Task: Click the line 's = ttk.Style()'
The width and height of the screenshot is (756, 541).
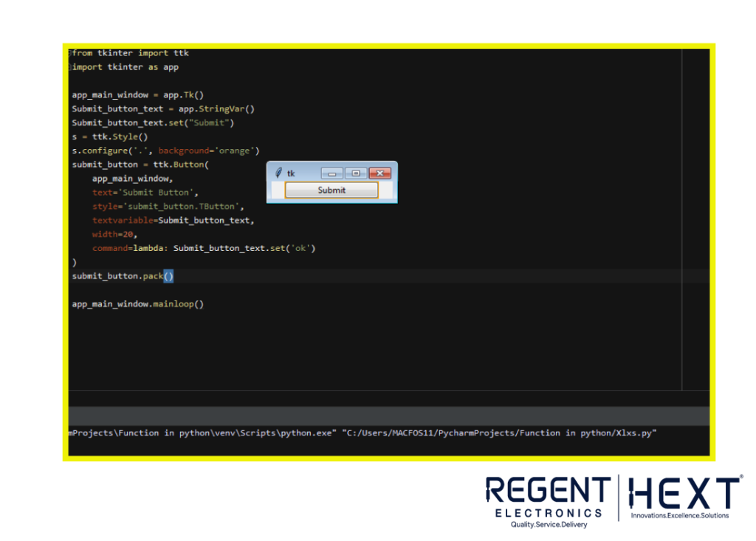Action: (x=110, y=137)
